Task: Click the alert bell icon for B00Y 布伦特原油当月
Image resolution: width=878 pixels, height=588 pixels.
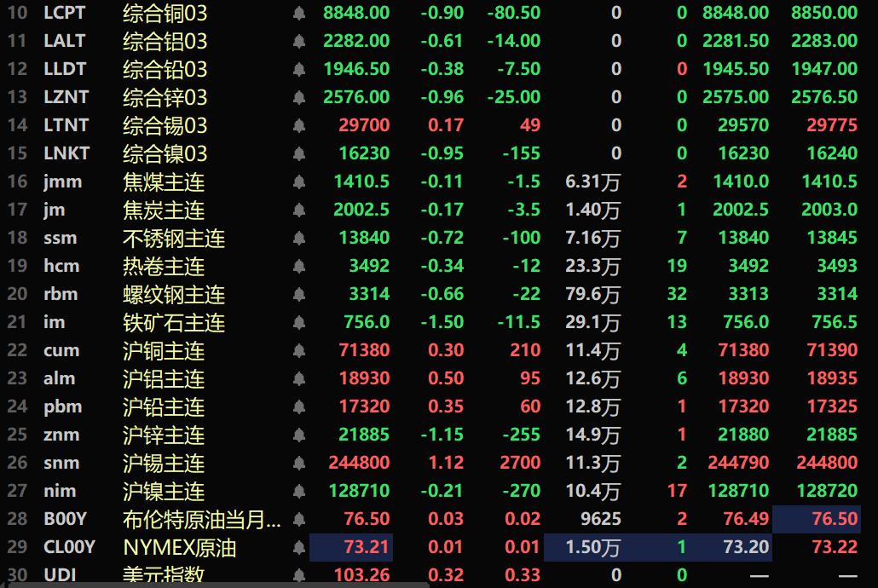Action: [298, 519]
